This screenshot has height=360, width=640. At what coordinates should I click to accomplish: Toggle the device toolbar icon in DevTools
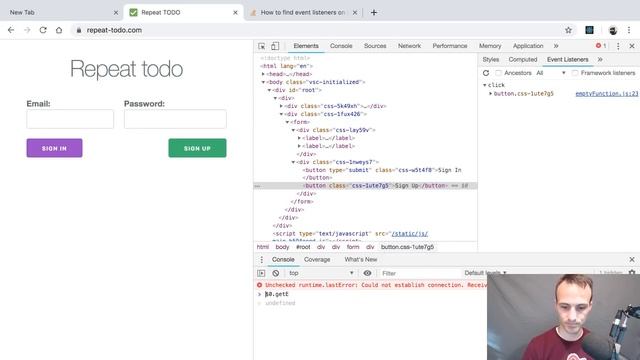pyautogui.click(x=275, y=46)
